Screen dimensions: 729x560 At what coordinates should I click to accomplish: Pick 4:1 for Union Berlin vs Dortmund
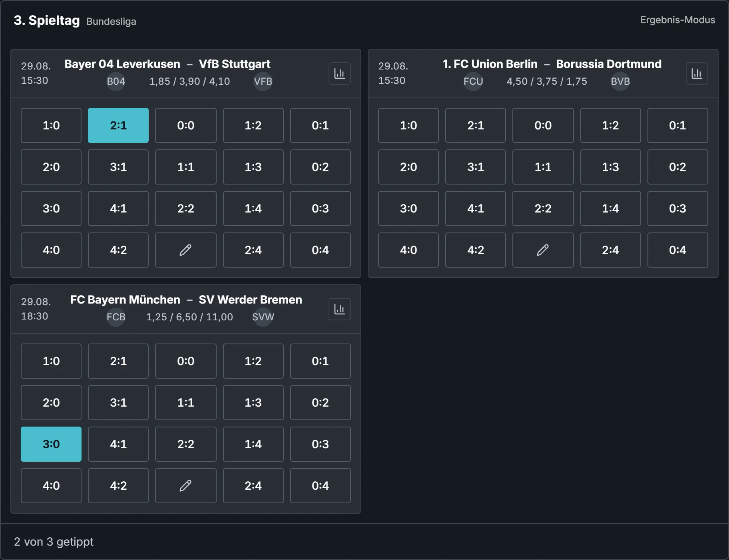[476, 209]
